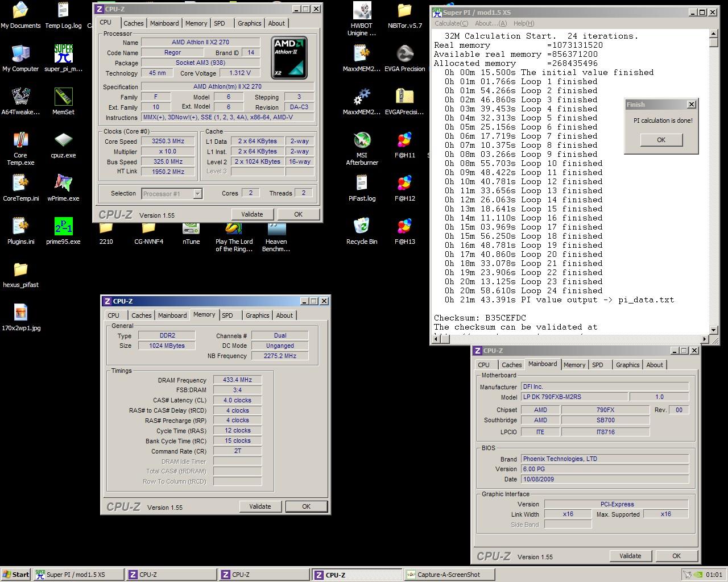The image size is (728, 582).
Task: Switch to Caches tab in top CPU-Z window
Action: pyautogui.click(x=134, y=23)
